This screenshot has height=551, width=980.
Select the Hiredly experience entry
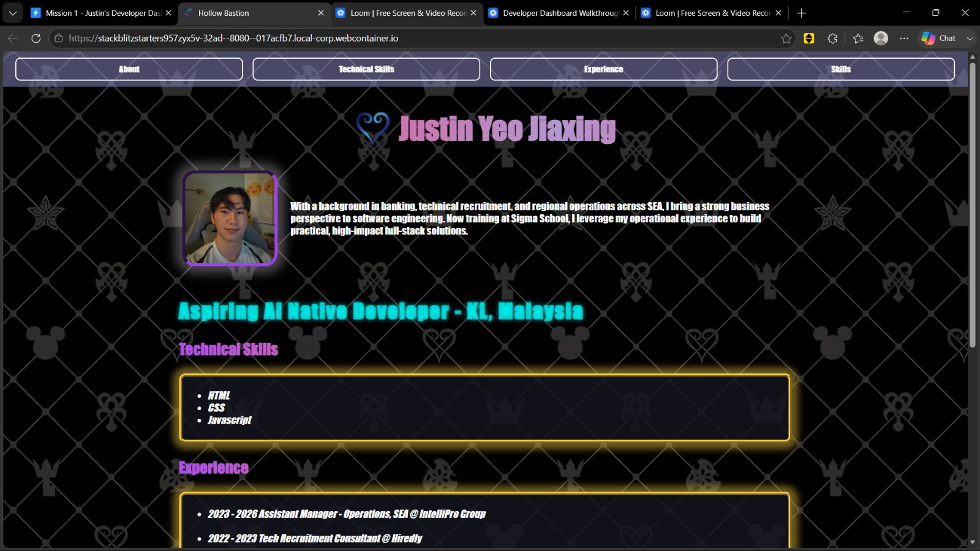pos(315,539)
